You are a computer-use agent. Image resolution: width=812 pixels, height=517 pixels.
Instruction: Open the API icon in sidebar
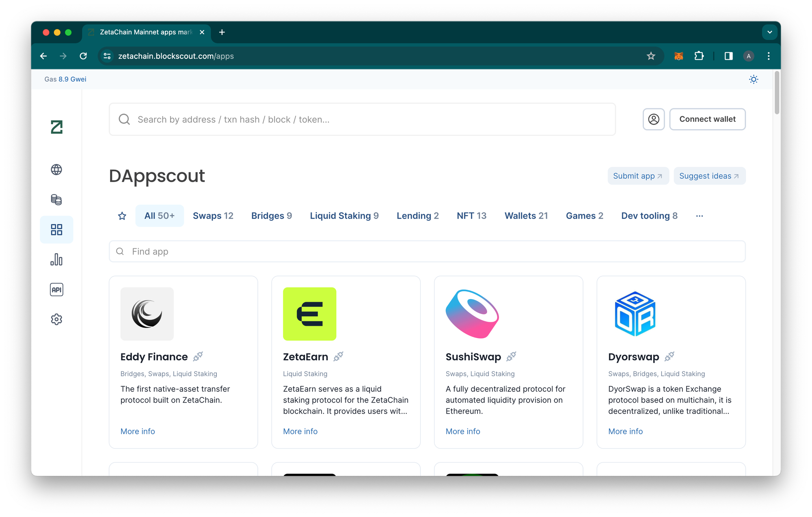(56, 290)
